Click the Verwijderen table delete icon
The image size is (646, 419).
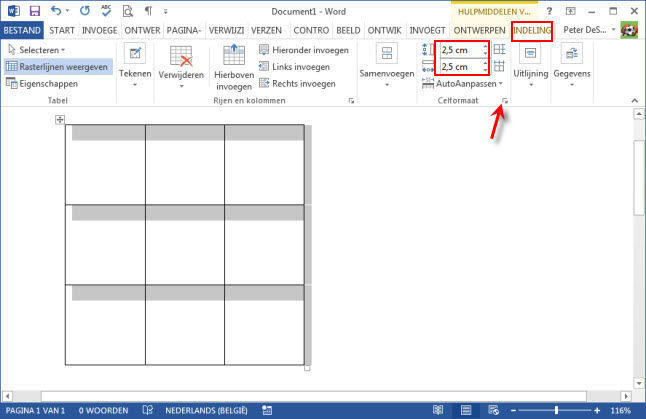(x=181, y=56)
